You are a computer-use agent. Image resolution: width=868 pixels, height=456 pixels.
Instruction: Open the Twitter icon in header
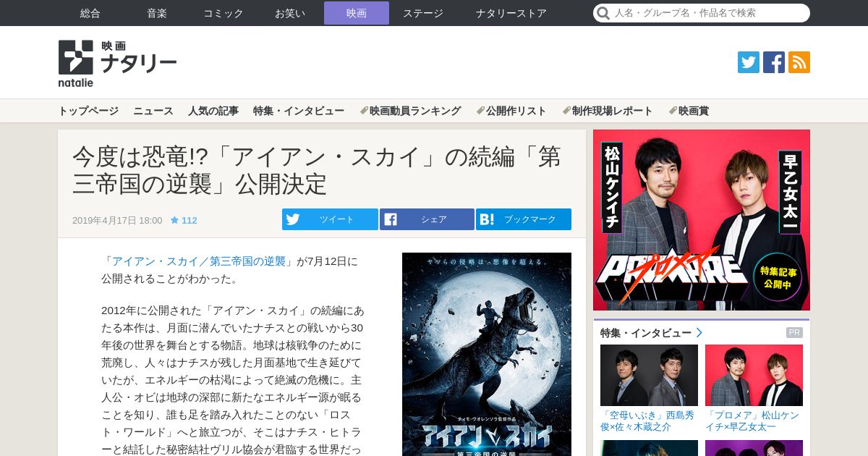tap(749, 62)
